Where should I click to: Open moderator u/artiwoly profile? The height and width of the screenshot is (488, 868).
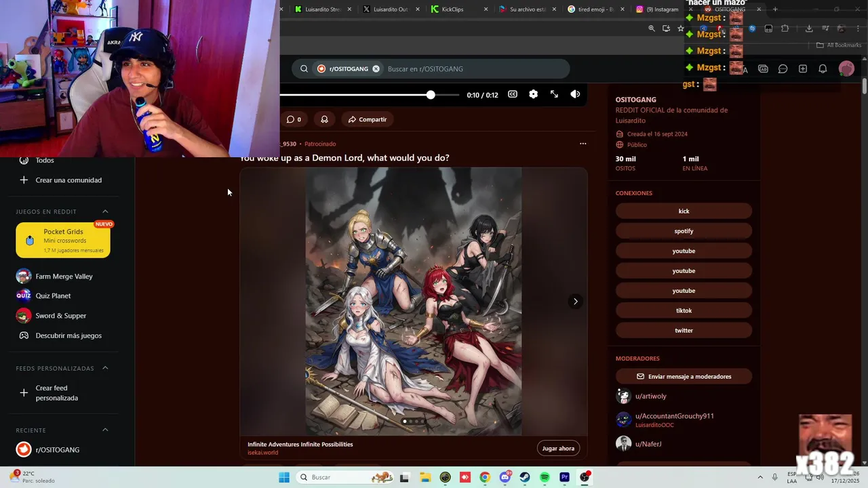coord(650,396)
